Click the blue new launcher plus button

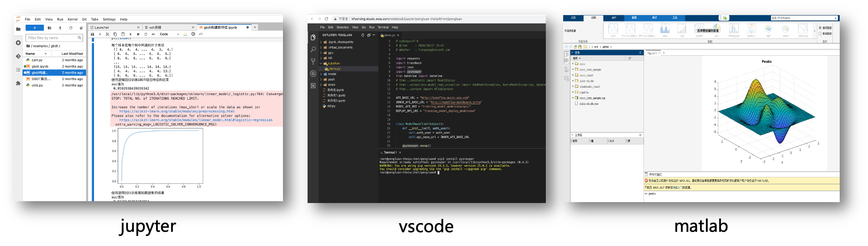[35, 28]
